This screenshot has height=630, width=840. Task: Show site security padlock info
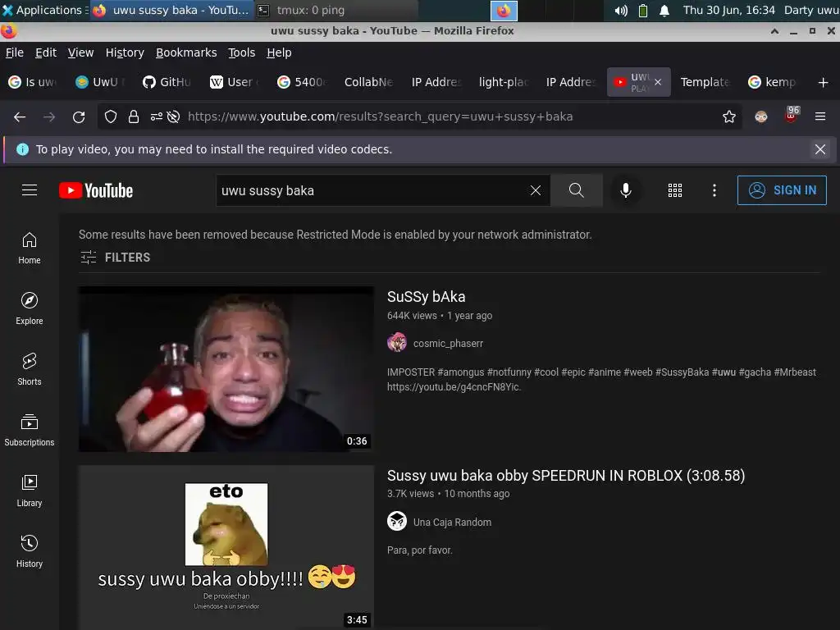134,116
